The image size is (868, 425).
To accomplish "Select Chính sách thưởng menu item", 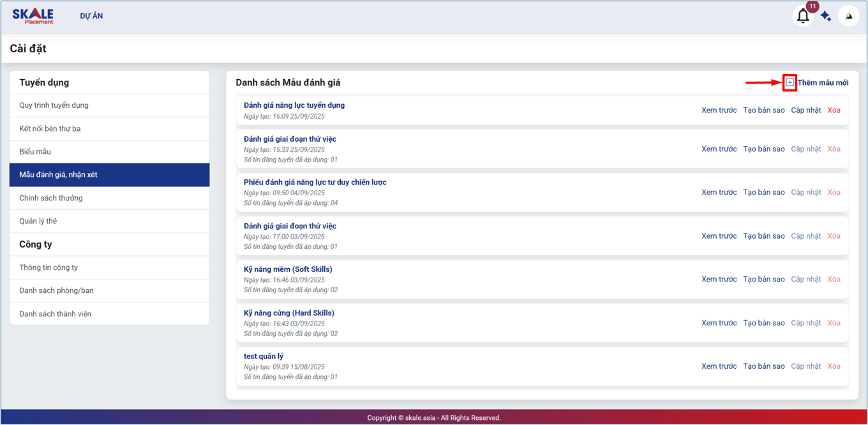I will click(51, 198).
